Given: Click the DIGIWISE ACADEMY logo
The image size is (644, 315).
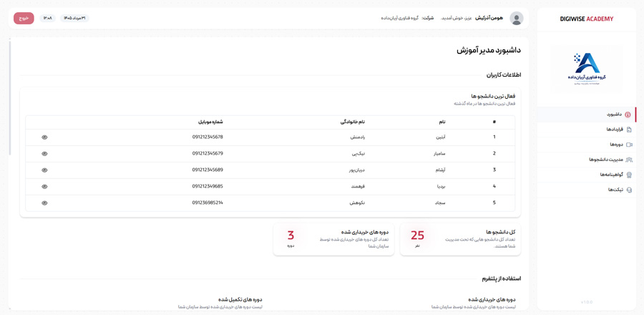Looking at the screenshot, I should click(x=587, y=19).
